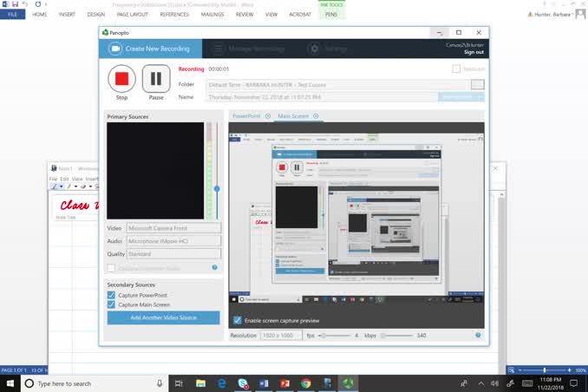Open the Quality dropdown
Screen dimensions: 588x392
[x=173, y=254]
